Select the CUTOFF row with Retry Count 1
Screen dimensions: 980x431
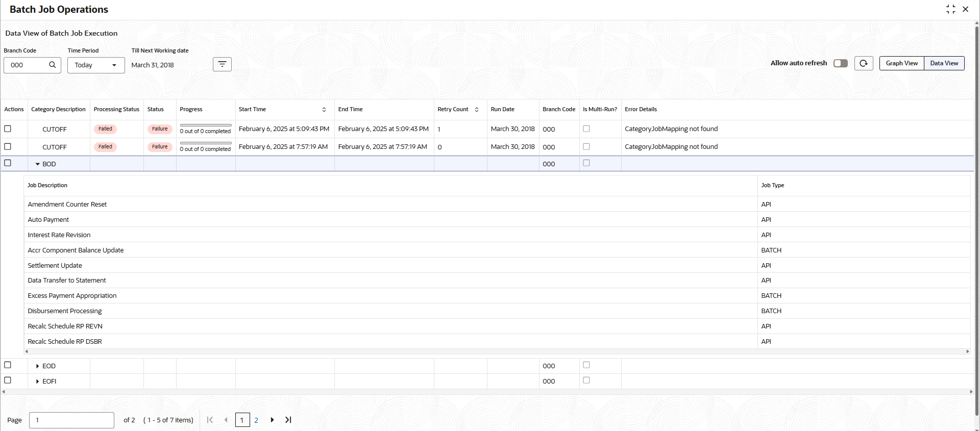[x=8, y=129]
